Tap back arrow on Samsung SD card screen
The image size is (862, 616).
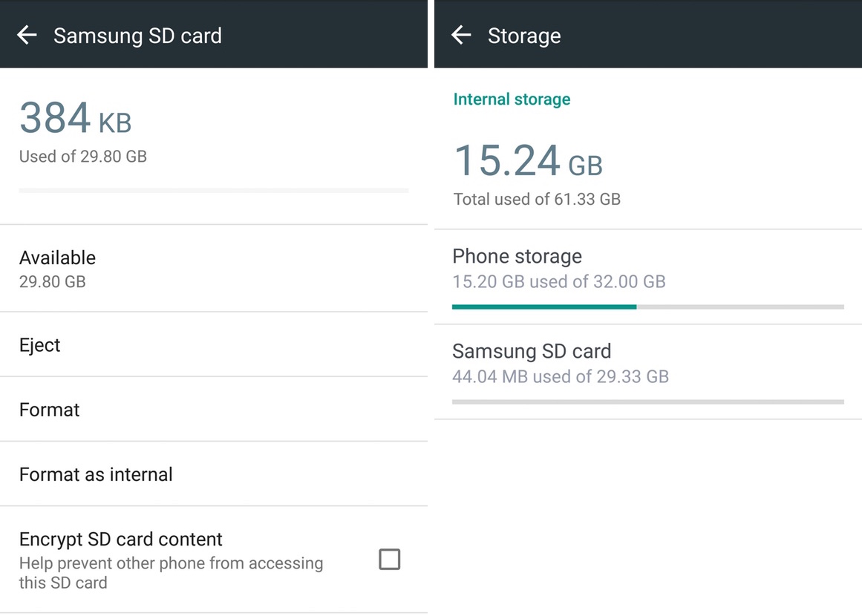[x=27, y=35]
